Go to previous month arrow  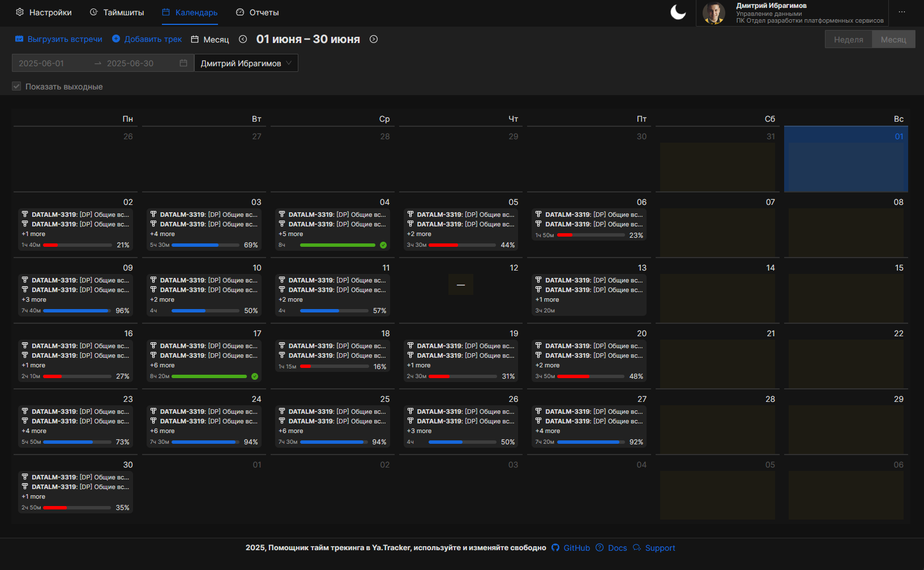(243, 39)
